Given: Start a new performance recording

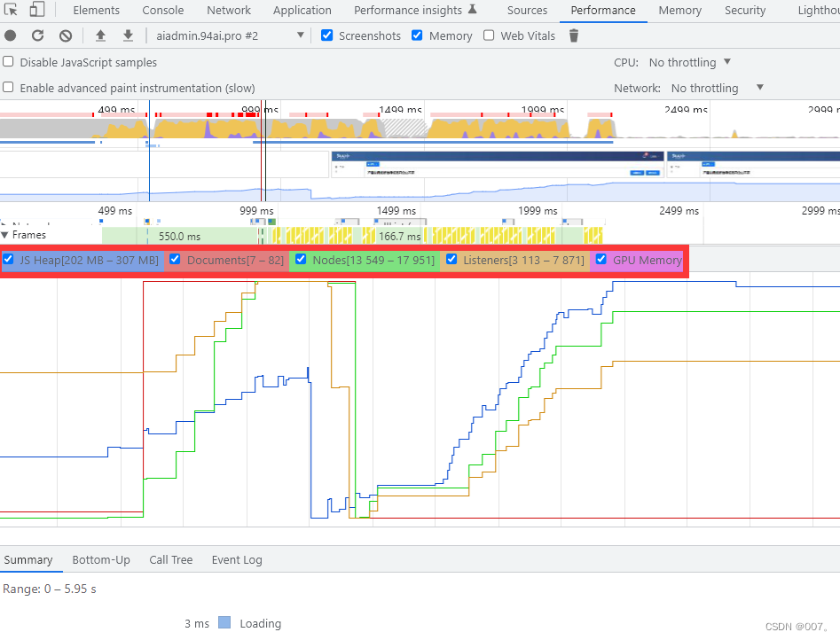Looking at the screenshot, I should [10, 35].
